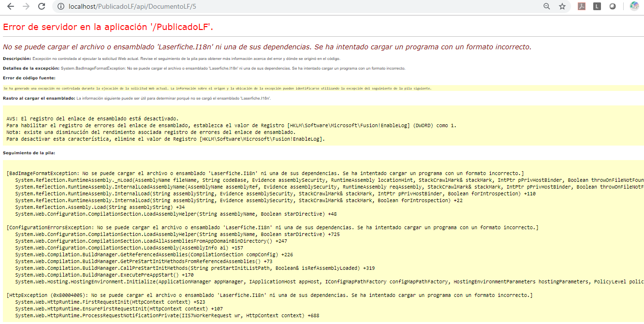Click the forward navigation arrow
The width and height of the screenshot is (644, 324).
point(26,6)
